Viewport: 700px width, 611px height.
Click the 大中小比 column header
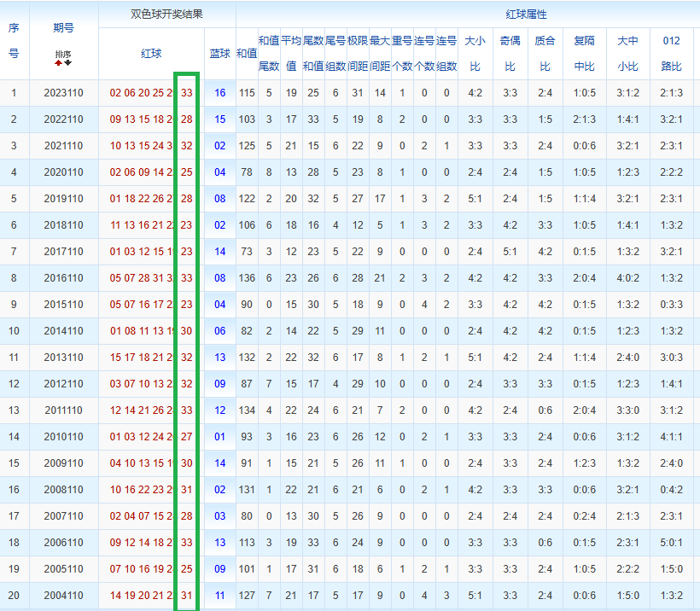(627, 54)
